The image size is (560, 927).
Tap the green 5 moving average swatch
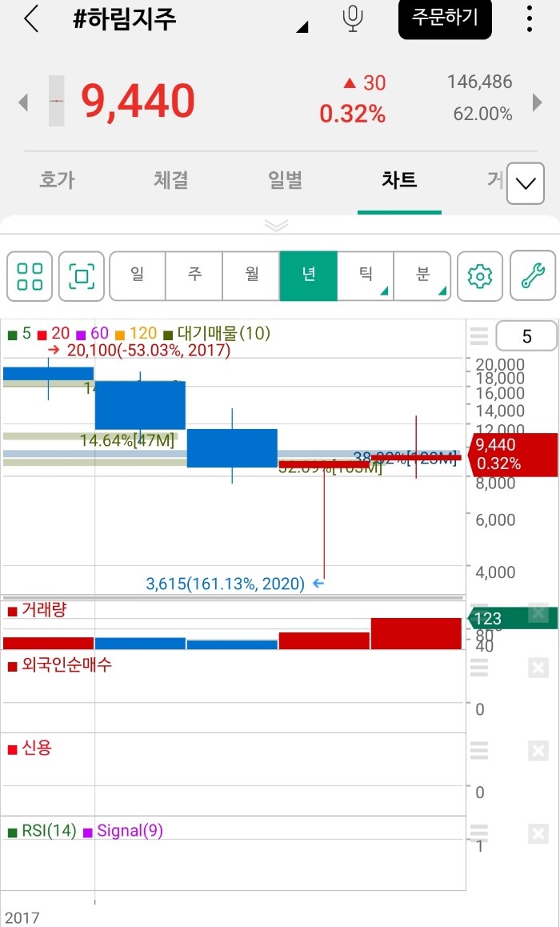(12, 335)
